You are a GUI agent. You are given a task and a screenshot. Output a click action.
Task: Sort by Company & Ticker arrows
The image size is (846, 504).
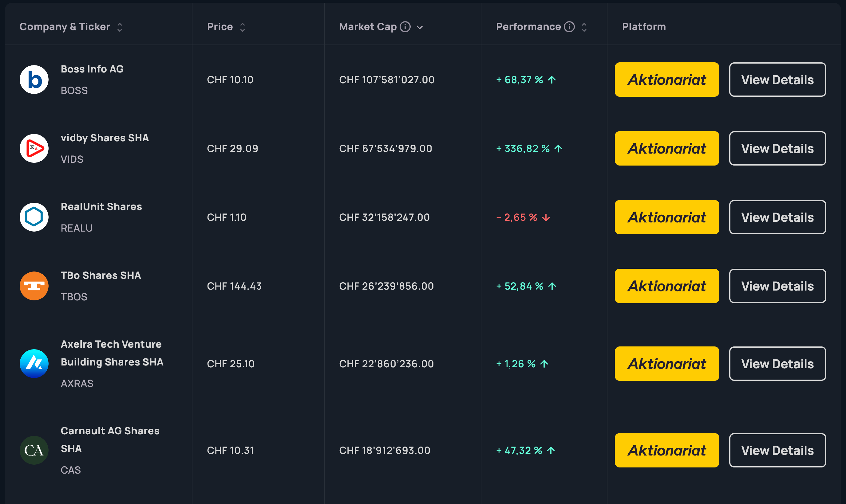click(x=120, y=27)
